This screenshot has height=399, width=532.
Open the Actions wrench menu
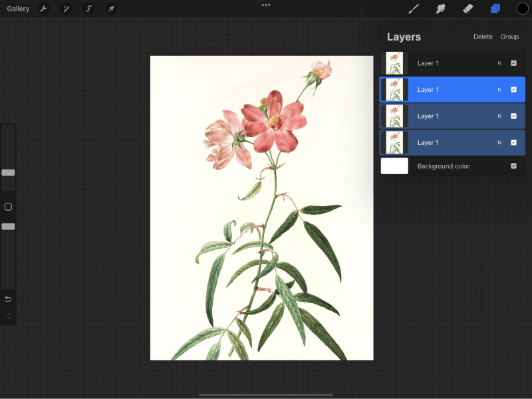(43, 9)
